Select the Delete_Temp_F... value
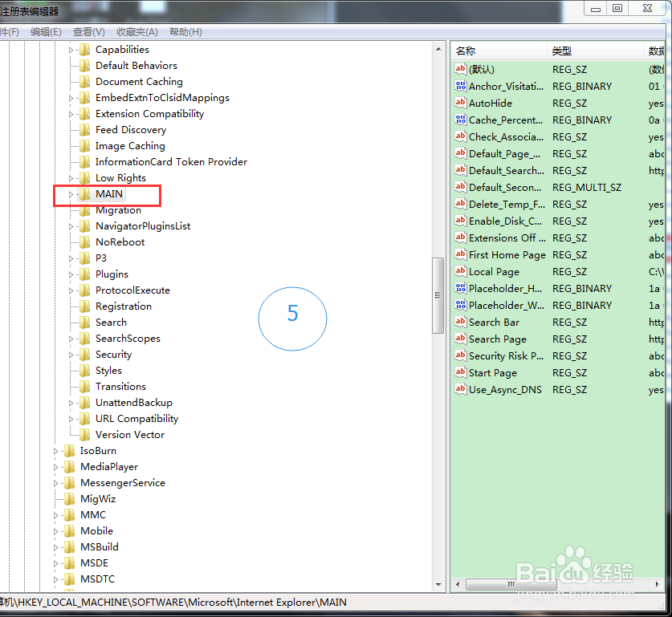 coord(507,205)
